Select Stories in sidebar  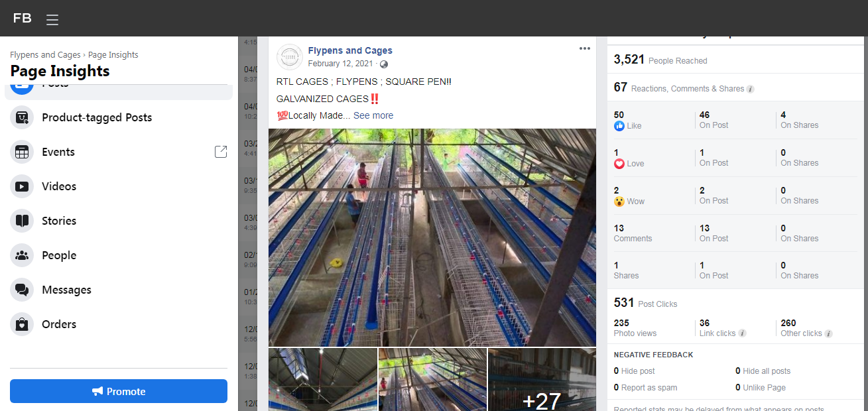[119, 221]
